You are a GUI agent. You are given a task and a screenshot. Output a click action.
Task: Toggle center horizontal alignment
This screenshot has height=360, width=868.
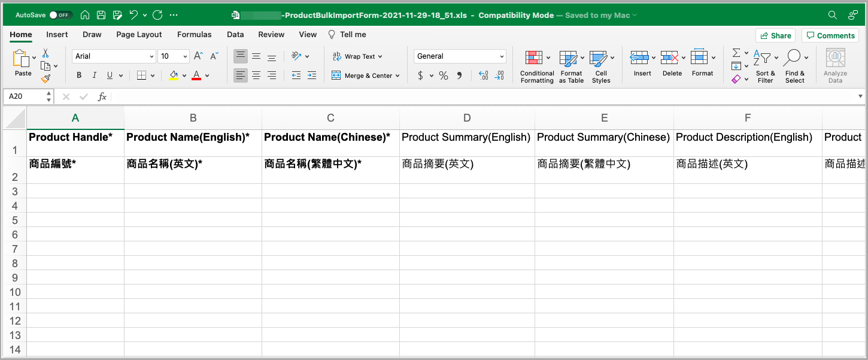pos(256,75)
